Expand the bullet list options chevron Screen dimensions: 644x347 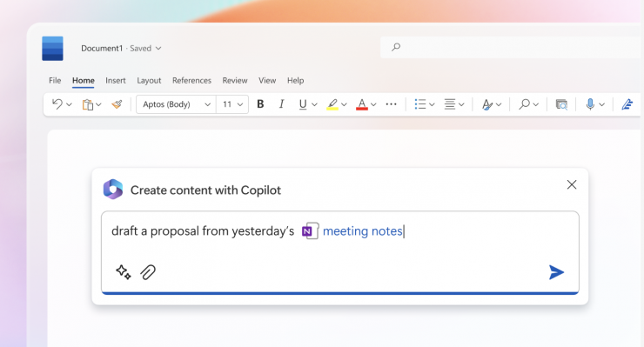pyautogui.click(x=432, y=104)
